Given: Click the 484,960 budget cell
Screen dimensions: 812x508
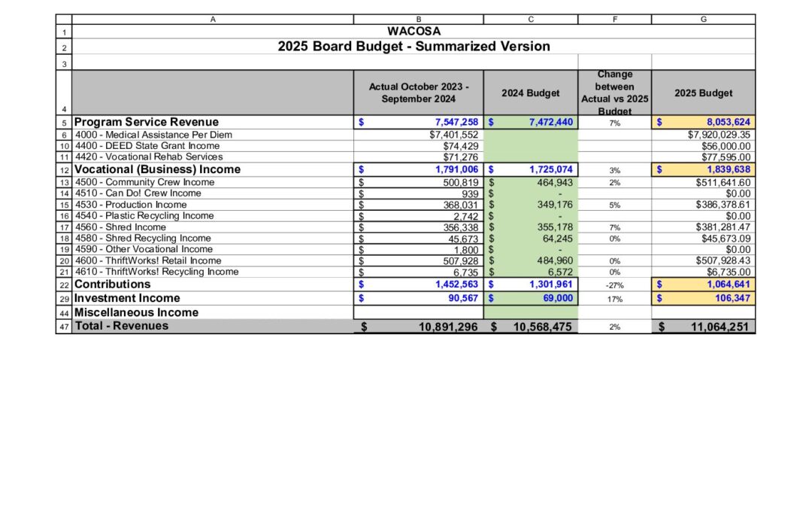Looking at the screenshot, I should point(531,260).
